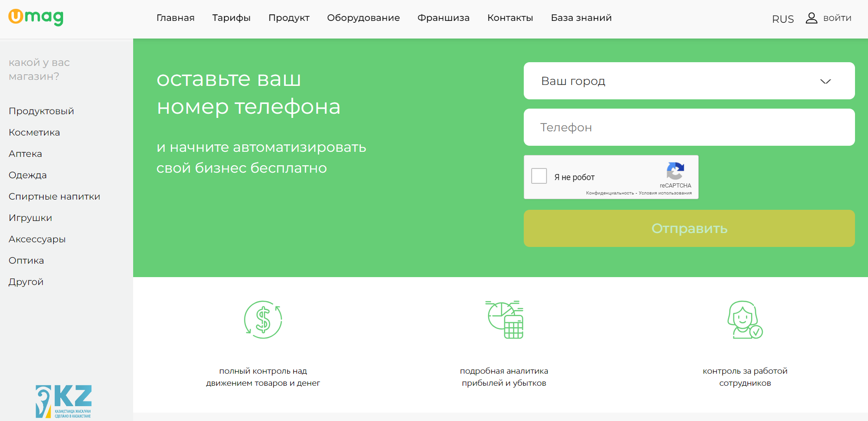868x421 pixels.
Task: Select Другой store type
Action: point(26,282)
